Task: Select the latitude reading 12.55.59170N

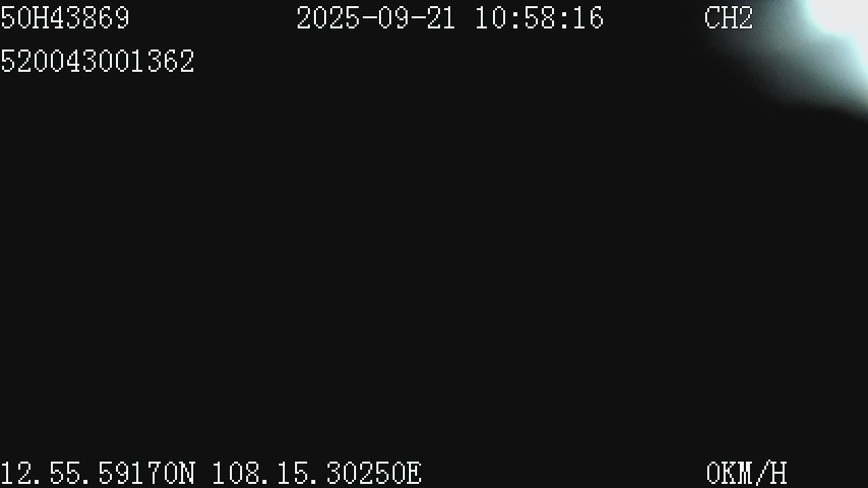Action: (98, 473)
